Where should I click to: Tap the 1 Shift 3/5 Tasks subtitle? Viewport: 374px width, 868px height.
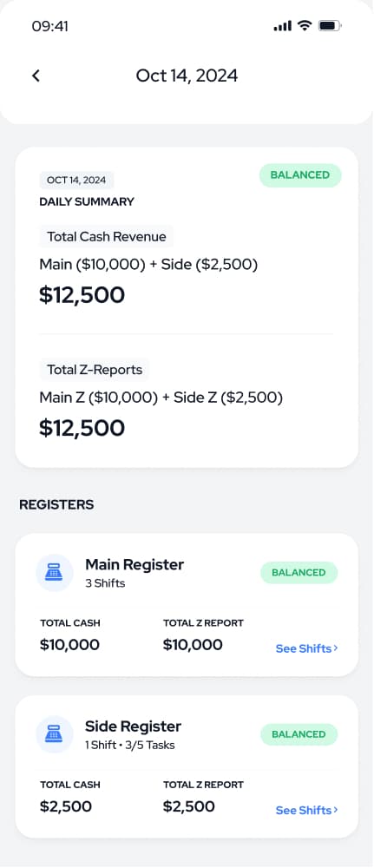[x=130, y=745]
